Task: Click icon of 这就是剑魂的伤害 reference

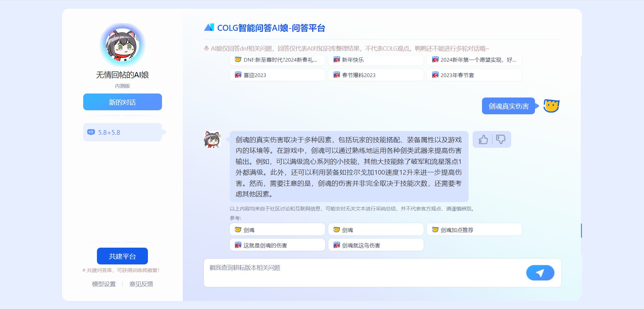Action: [238, 245]
